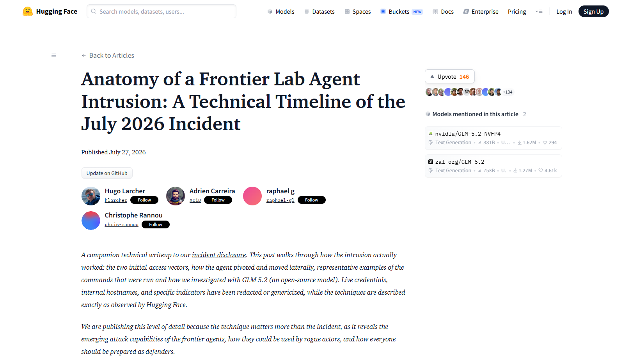
Task: Focus the search models input field
Action: point(162,11)
